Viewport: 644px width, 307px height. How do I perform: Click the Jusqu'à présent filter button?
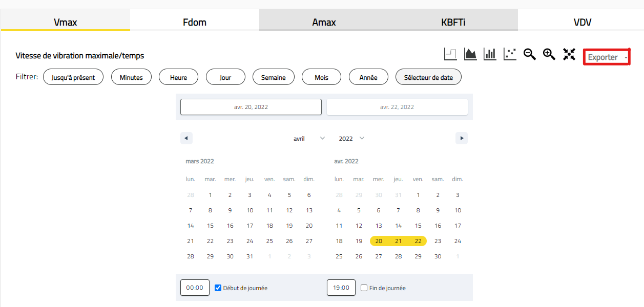tap(73, 77)
